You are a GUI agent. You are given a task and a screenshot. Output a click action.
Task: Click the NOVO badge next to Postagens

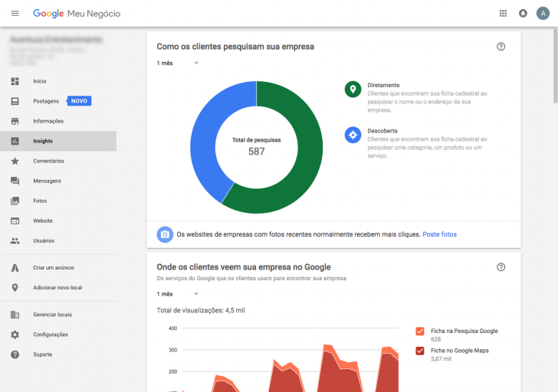tap(79, 101)
